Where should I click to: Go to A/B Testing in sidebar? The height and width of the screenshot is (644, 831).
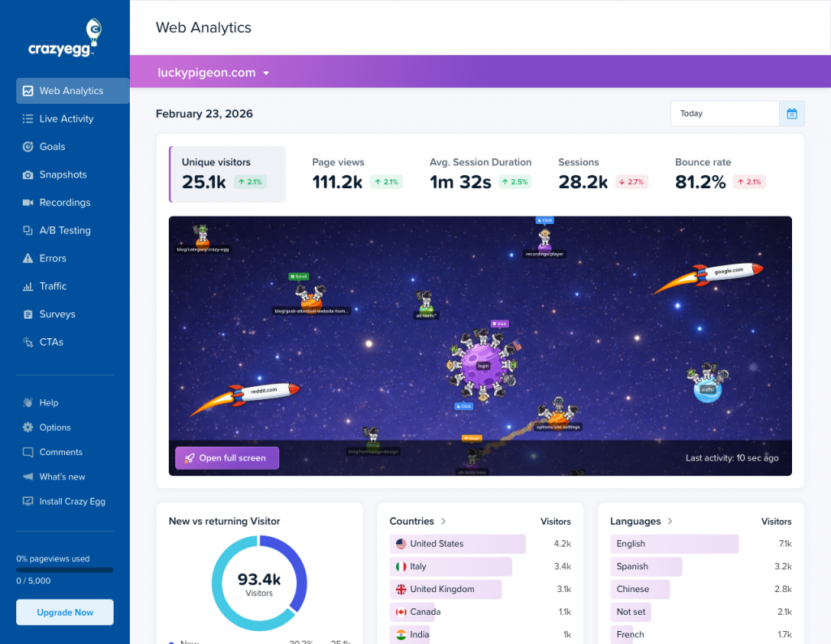click(x=65, y=230)
